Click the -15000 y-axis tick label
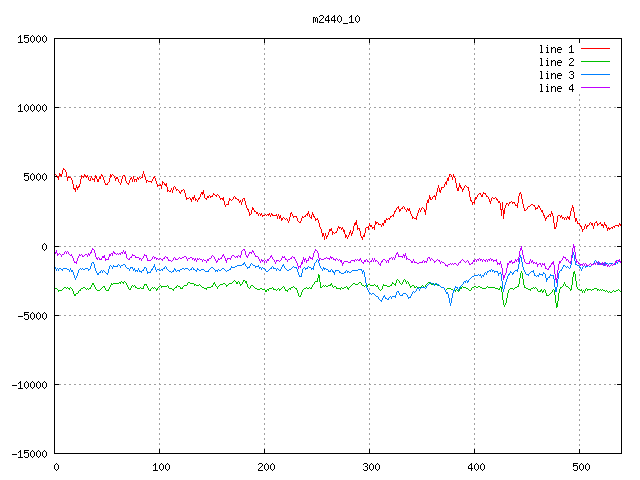Image resolution: width=640 pixels, height=480 pixels. tap(29, 453)
